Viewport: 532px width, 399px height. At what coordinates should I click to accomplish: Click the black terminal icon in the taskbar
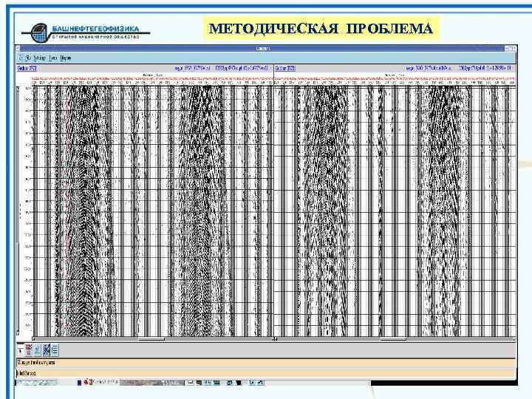click(239, 383)
